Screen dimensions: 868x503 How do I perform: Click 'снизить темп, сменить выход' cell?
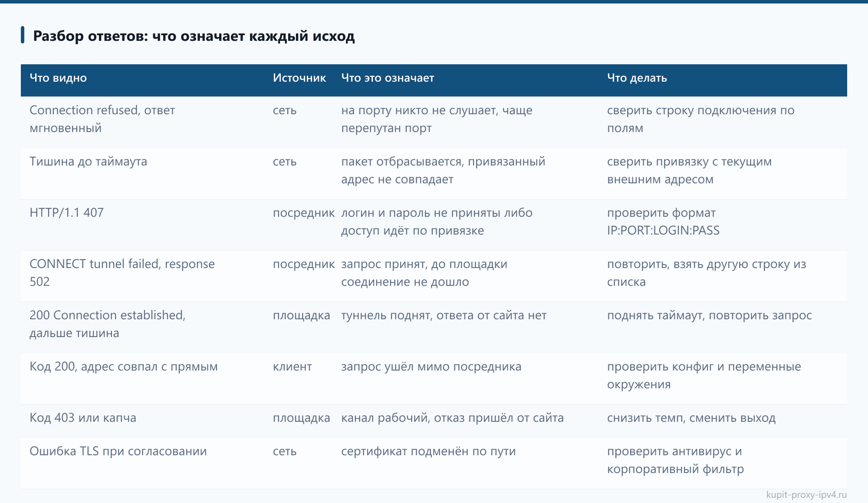(x=691, y=418)
